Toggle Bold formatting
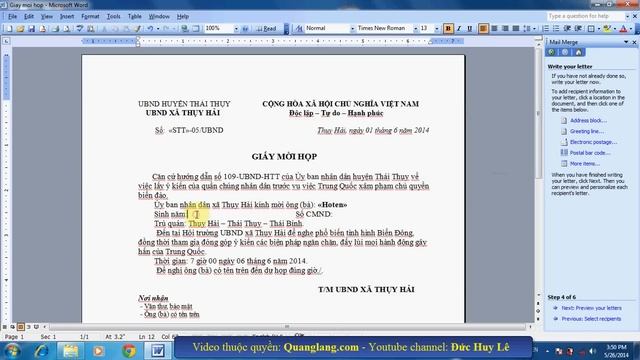Viewport: 640px width, 360px height. pyautogui.click(x=448, y=29)
